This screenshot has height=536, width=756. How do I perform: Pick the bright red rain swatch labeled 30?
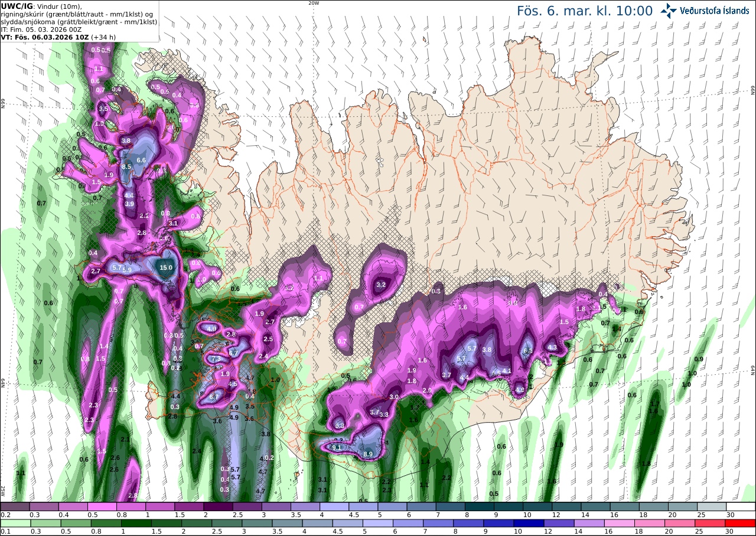click(741, 523)
